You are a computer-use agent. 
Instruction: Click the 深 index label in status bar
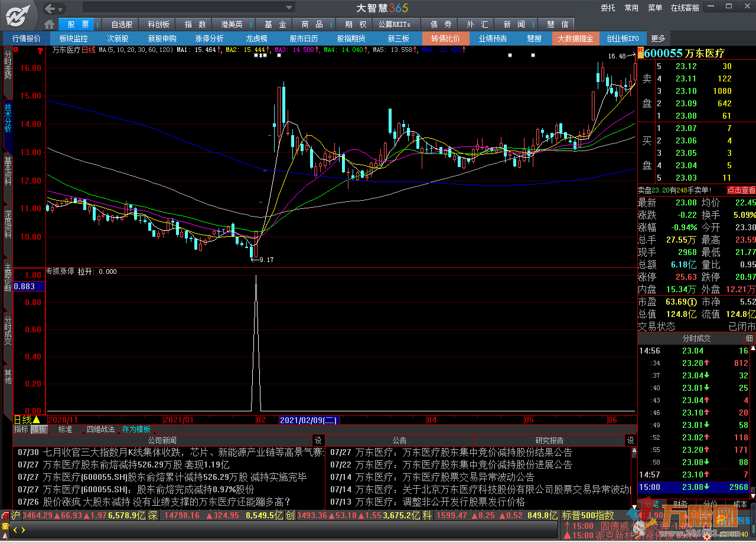coord(152,515)
